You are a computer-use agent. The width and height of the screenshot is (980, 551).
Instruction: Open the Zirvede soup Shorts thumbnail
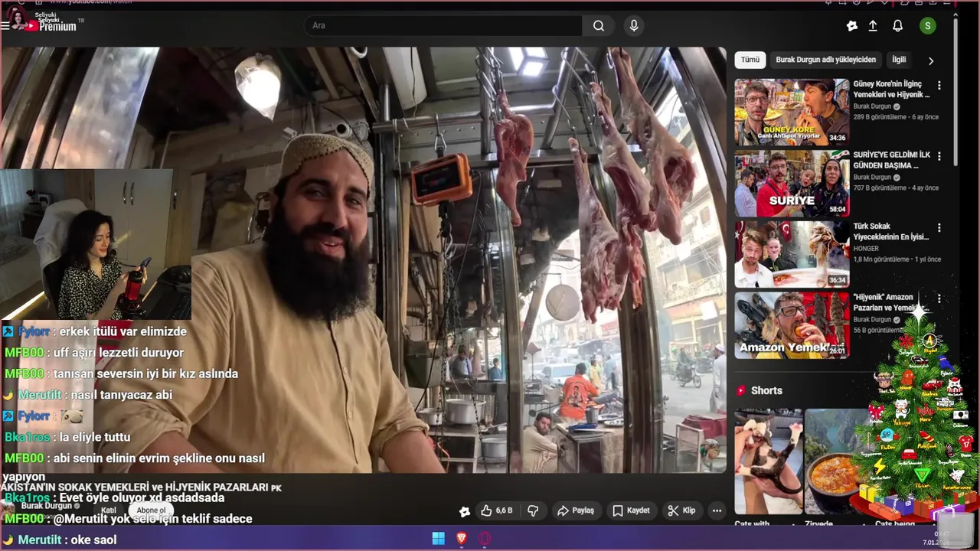pyautogui.click(x=835, y=461)
